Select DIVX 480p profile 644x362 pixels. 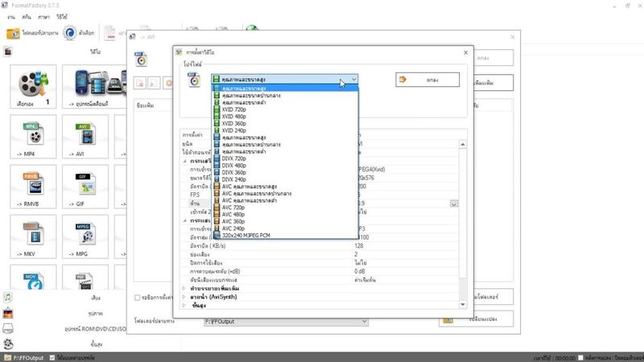pos(285,166)
